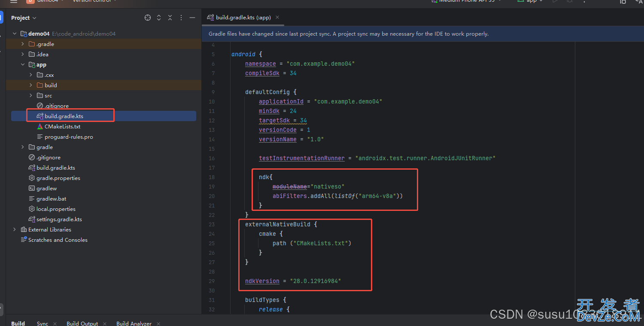Click the CMake icon beside CMakeLists.txt
This screenshot has height=326, width=644.
[x=40, y=127]
